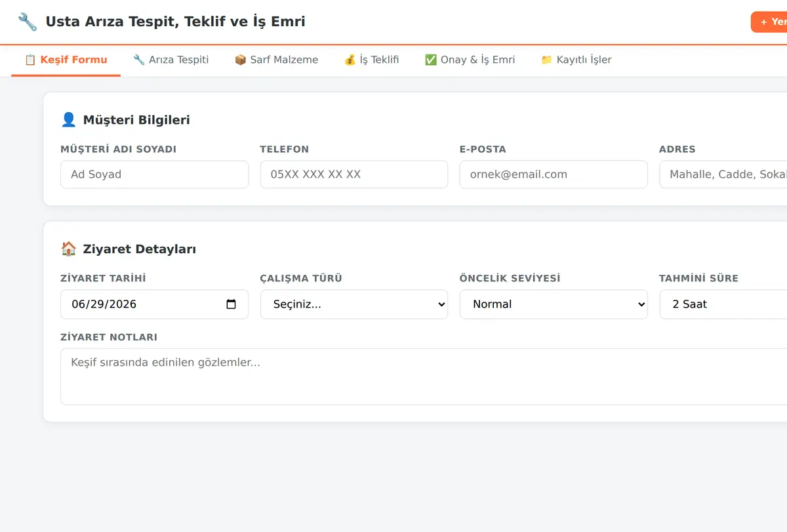
Task: Click the Ziyaret Notları text area
Action: 424,377
